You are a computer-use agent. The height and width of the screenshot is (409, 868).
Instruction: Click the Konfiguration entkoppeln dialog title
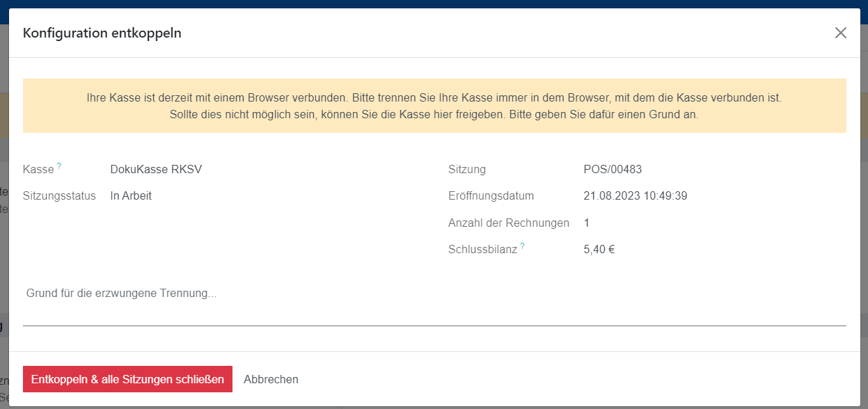pos(102,33)
